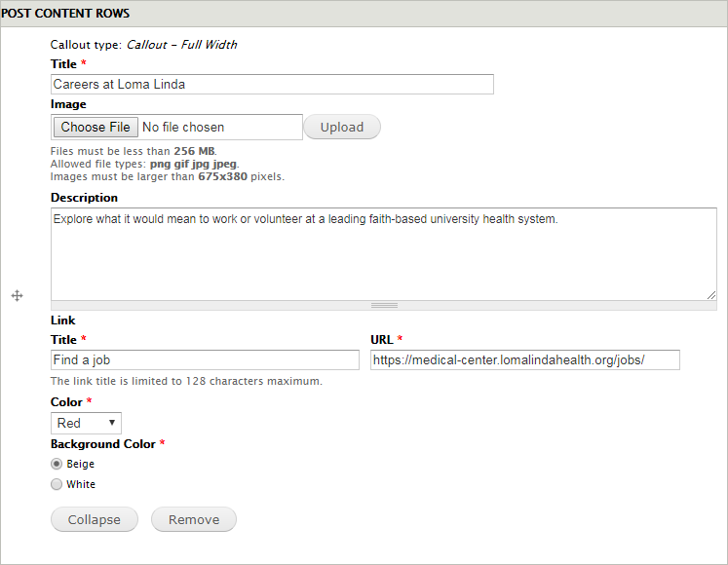Click the Choose File button

coord(96,127)
